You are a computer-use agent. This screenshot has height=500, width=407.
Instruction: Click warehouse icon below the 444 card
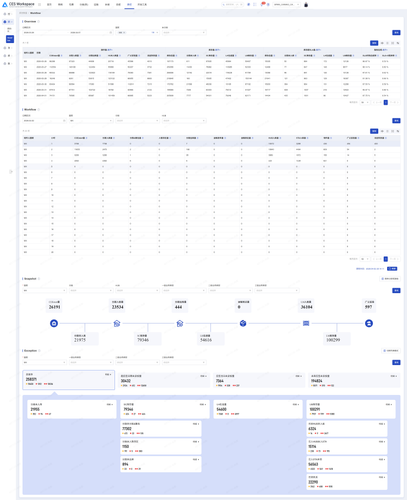(x=180, y=323)
